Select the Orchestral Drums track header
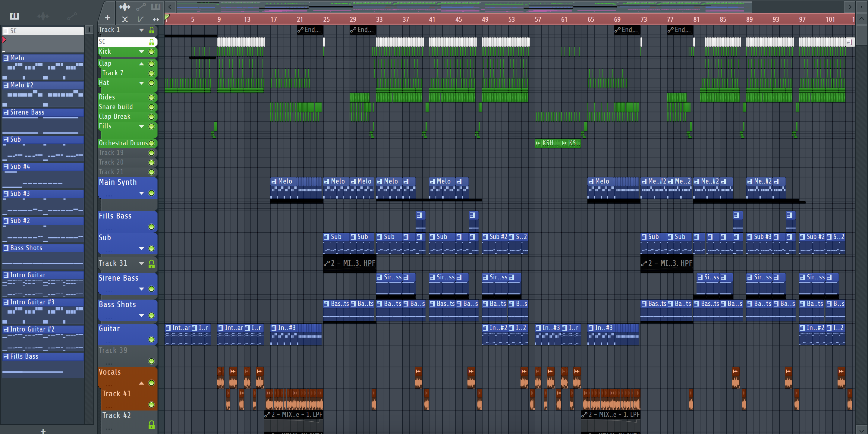Viewport: 868px width, 434px height. point(127,143)
